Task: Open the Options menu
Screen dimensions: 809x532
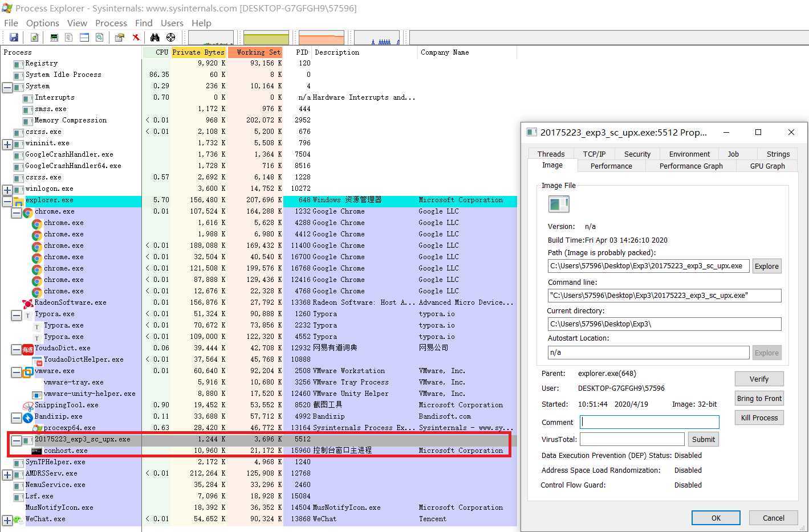Action: (43, 23)
